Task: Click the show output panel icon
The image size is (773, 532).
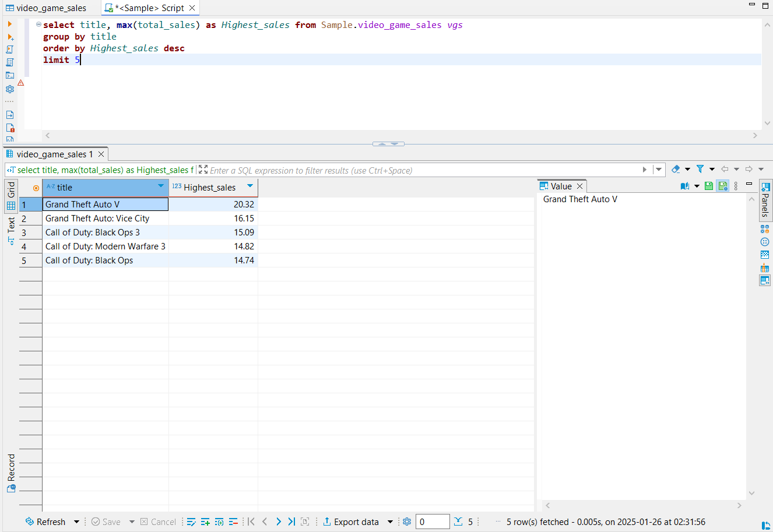Action: [x=10, y=115]
